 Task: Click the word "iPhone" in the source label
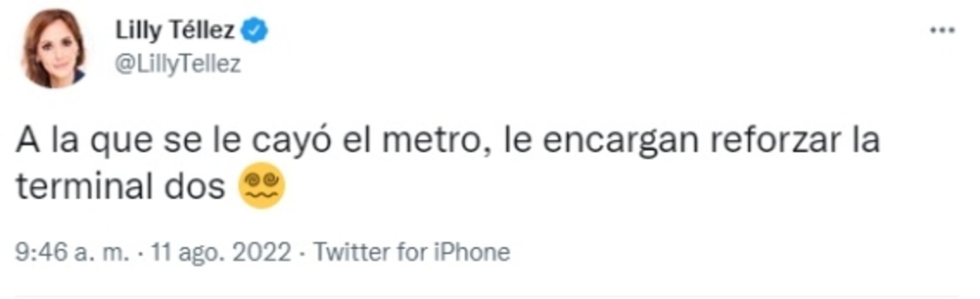pyautogui.click(x=472, y=252)
